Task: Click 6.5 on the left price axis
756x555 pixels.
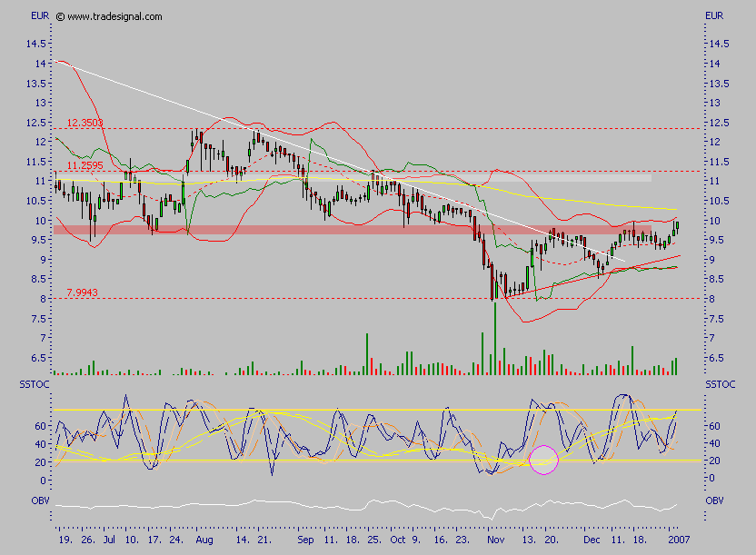Action: [40, 358]
